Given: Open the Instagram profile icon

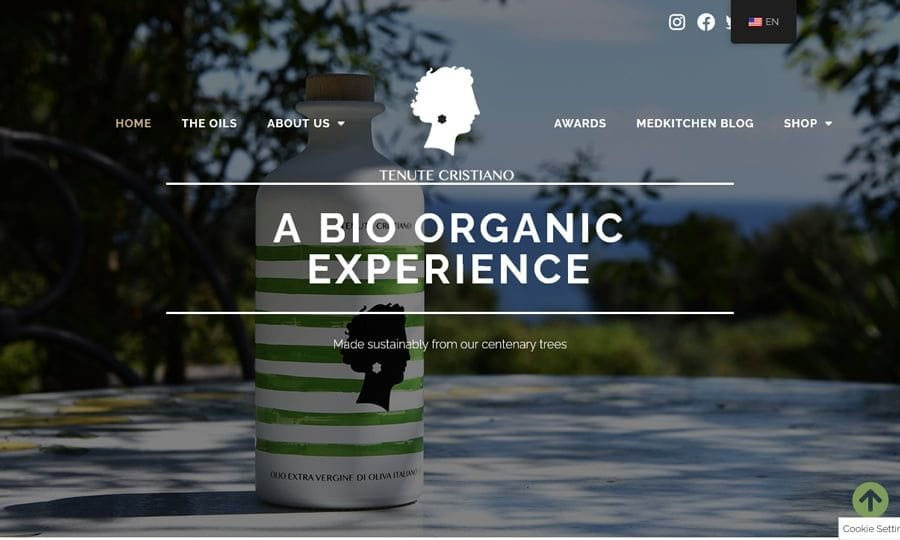Looking at the screenshot, I should coord(677,22).
